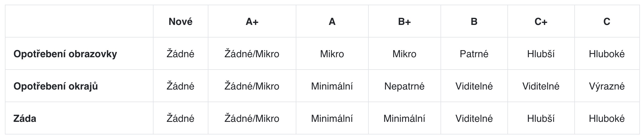Click the "A+" column header
This screenshot has width=644, height=138.
pyautogui.click(x=252, y=21)
